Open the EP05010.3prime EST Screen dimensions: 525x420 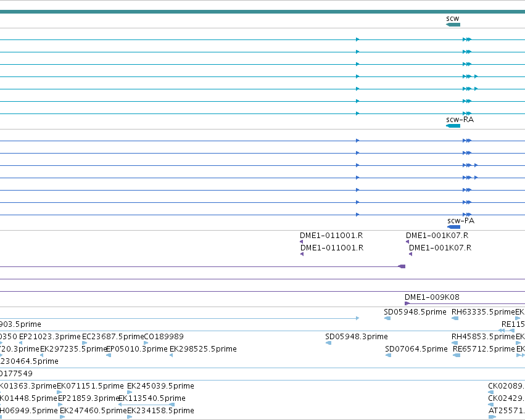[x=136, y=348]
